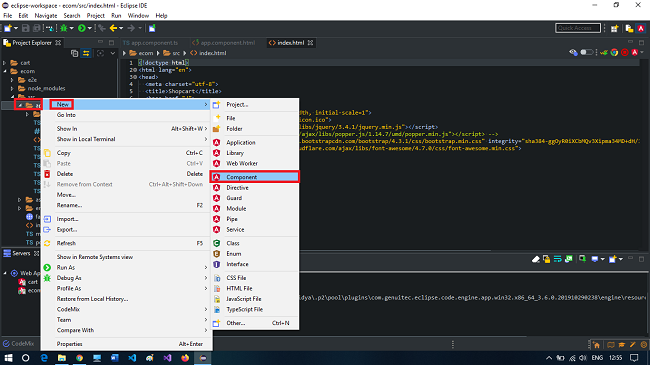Open Visual Studio Code from taskbar
The height and width of the screenshot is (365, 650).
click(132, 358)
